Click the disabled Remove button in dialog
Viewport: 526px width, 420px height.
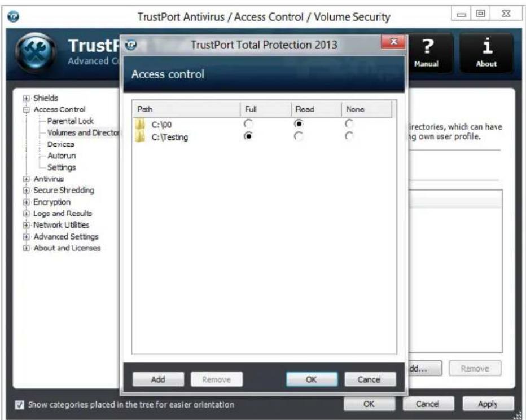point(216,379)
